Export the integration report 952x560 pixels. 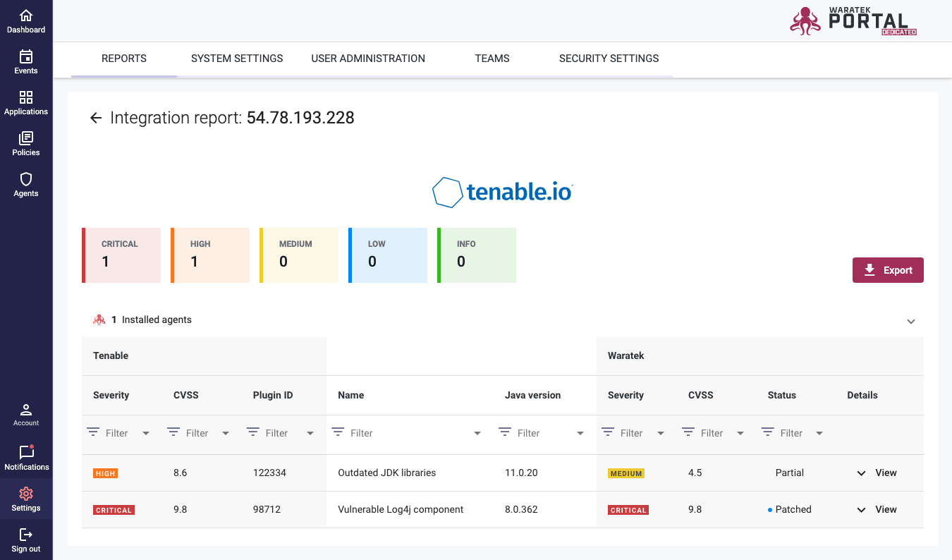click(x=888, y=270)
